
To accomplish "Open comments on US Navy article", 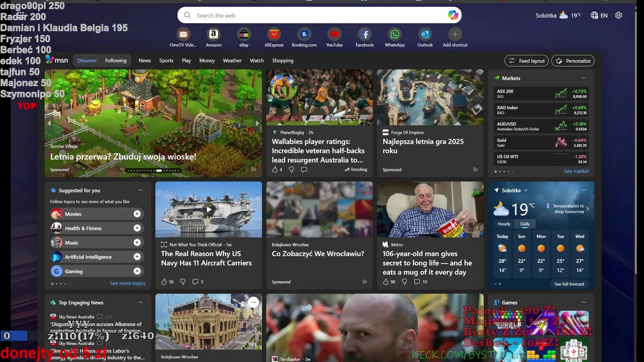I will [195, 282].
